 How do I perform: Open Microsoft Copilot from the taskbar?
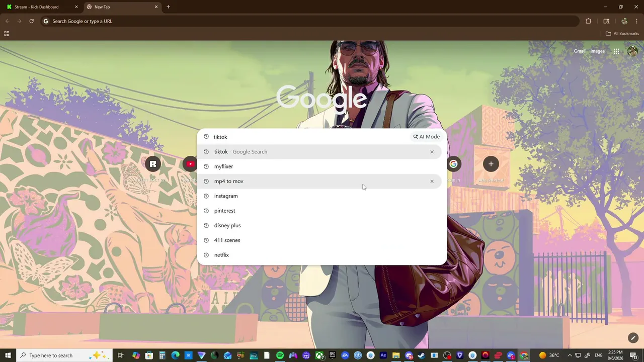(136, 355)
